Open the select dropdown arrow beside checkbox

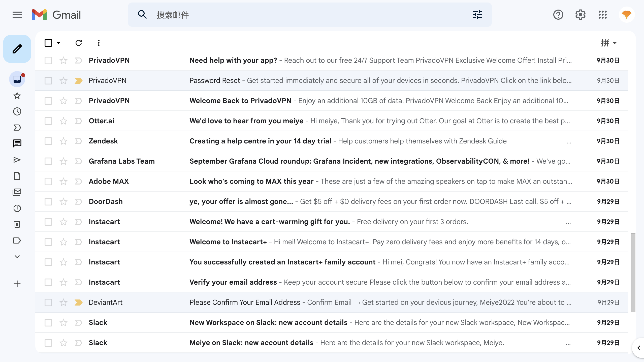point(58,43)
